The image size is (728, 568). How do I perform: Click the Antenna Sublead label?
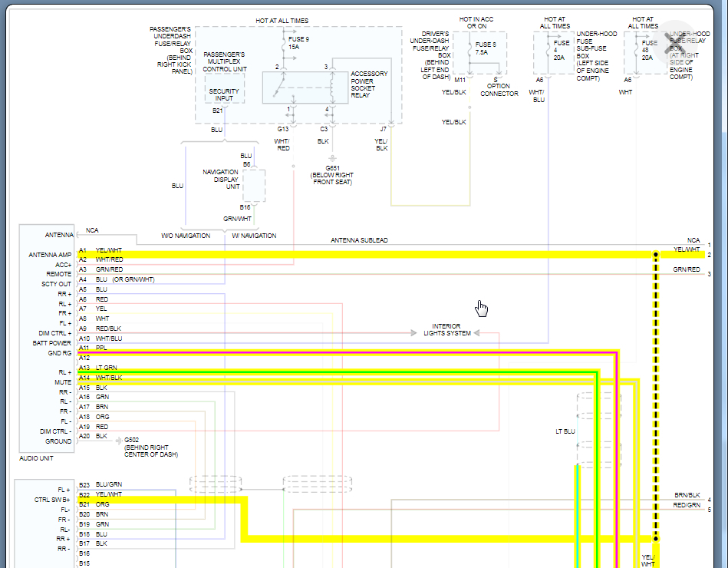click(359, 240)
